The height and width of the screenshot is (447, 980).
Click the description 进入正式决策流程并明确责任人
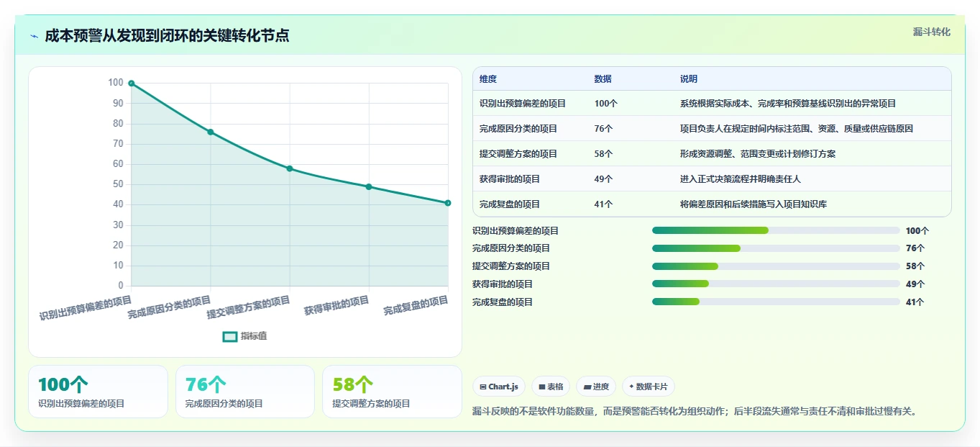pos(741,179)
